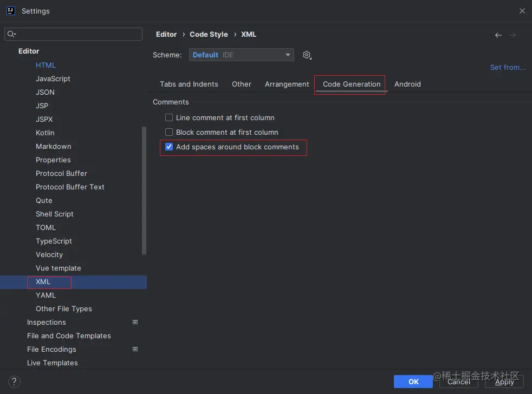Select TOML in the tree

click(x=46, y=228)
